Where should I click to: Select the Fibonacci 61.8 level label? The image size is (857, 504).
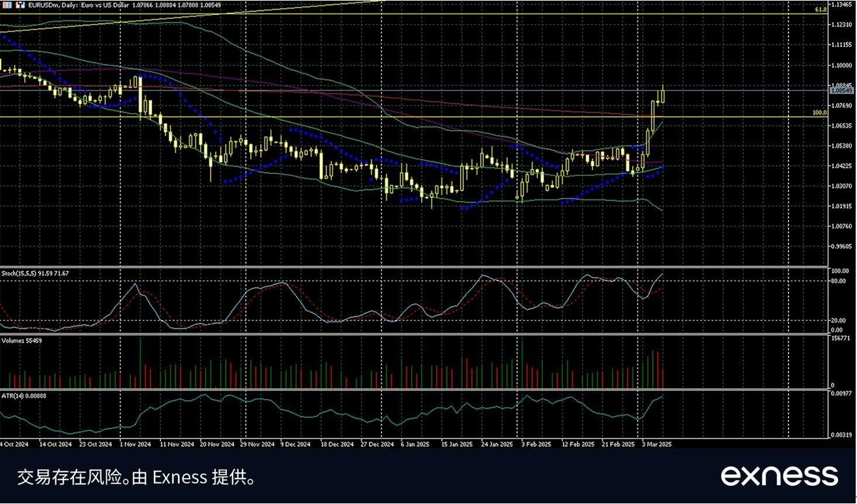(821, 10)
